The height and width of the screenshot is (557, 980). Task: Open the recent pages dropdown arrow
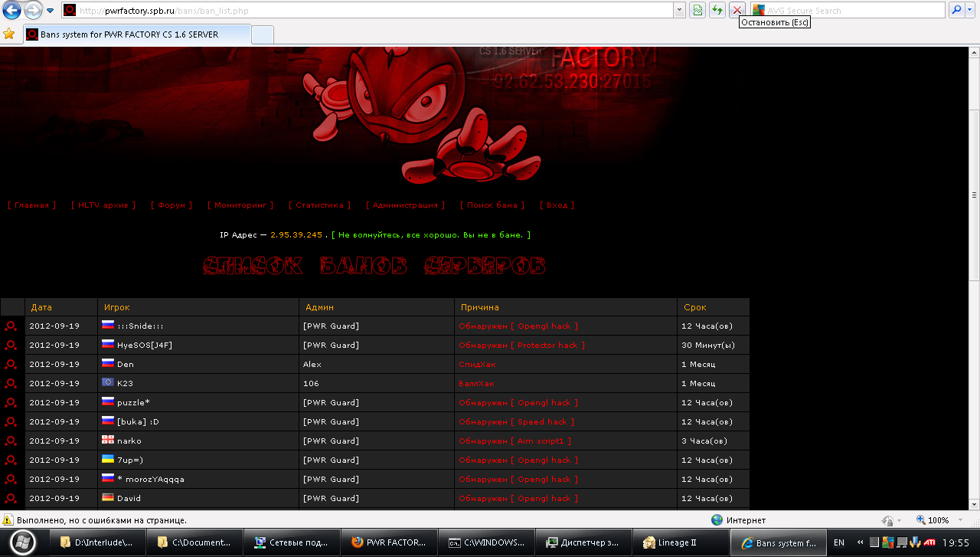[51, 10]
